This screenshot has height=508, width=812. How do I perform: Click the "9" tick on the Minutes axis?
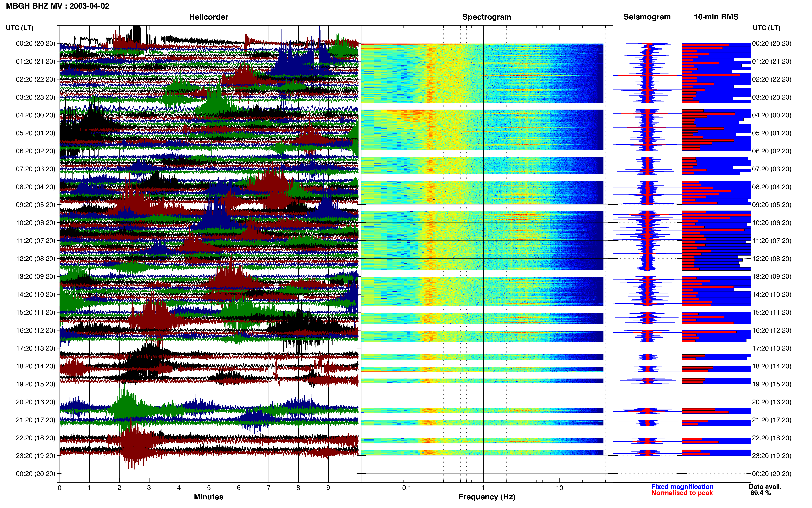(x=328, y=487)
